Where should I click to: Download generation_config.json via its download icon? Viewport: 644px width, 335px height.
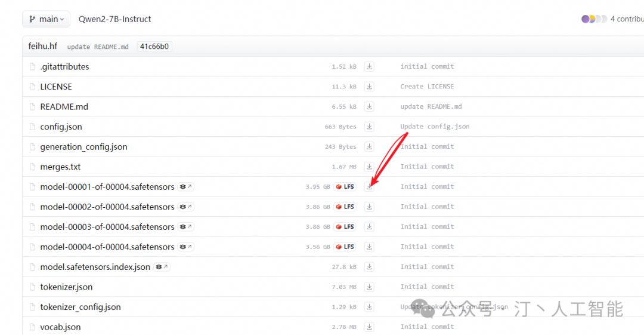369,146
